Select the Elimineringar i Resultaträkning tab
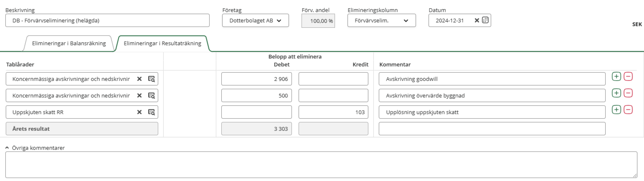Screen dimensions: 644x181 click(162, 44)
